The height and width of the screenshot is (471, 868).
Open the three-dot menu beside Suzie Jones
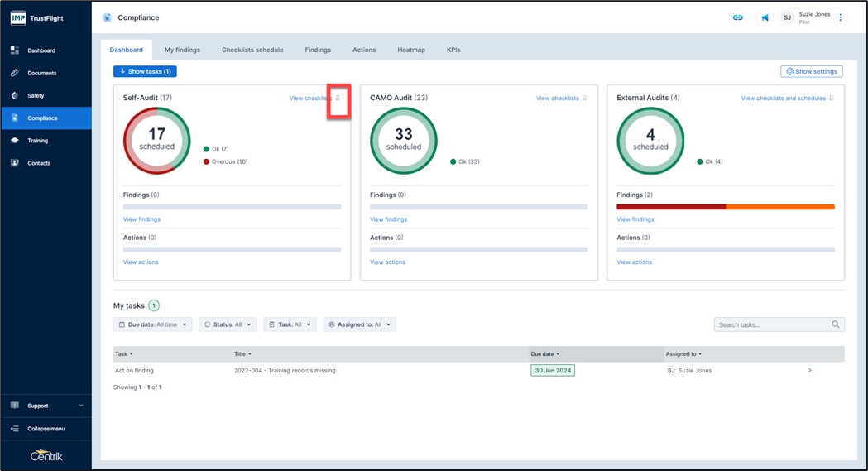point(841,17)
